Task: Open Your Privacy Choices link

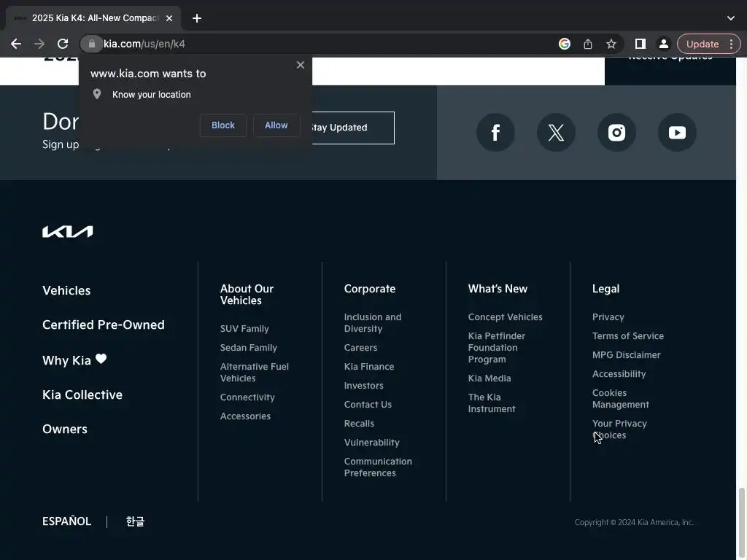Action: pyautogui.click(x=619, y=429)
